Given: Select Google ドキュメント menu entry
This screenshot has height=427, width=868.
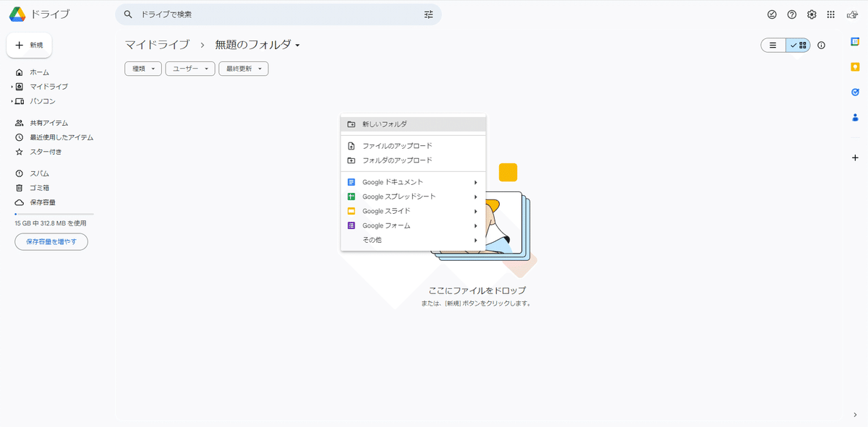Looking at the screenshot, I should [413, 182].
